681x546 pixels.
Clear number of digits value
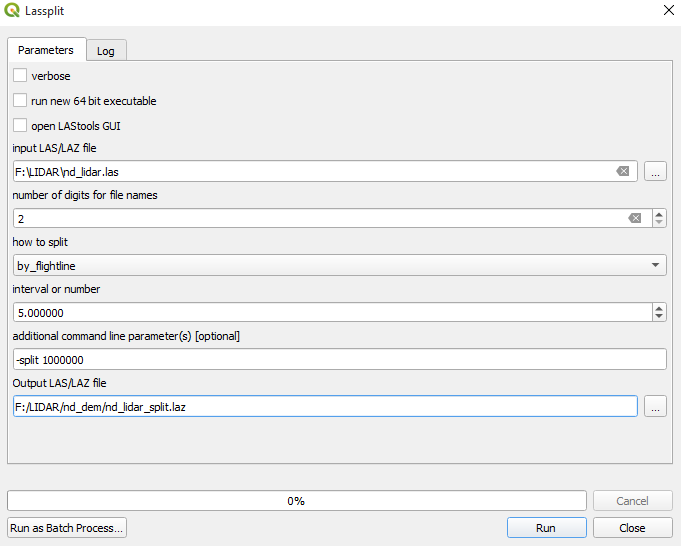tap(635, 218)
